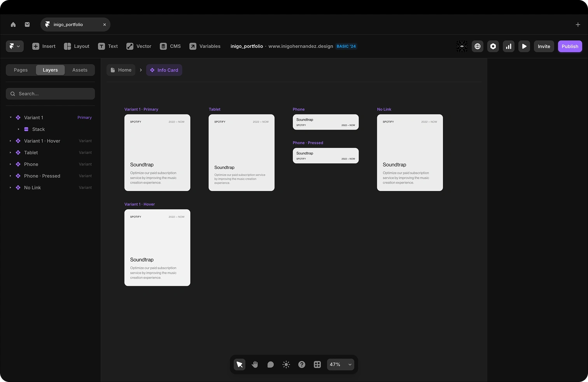Open site analytics
This screenshot has width=588, height=382.
pos(508,46)
